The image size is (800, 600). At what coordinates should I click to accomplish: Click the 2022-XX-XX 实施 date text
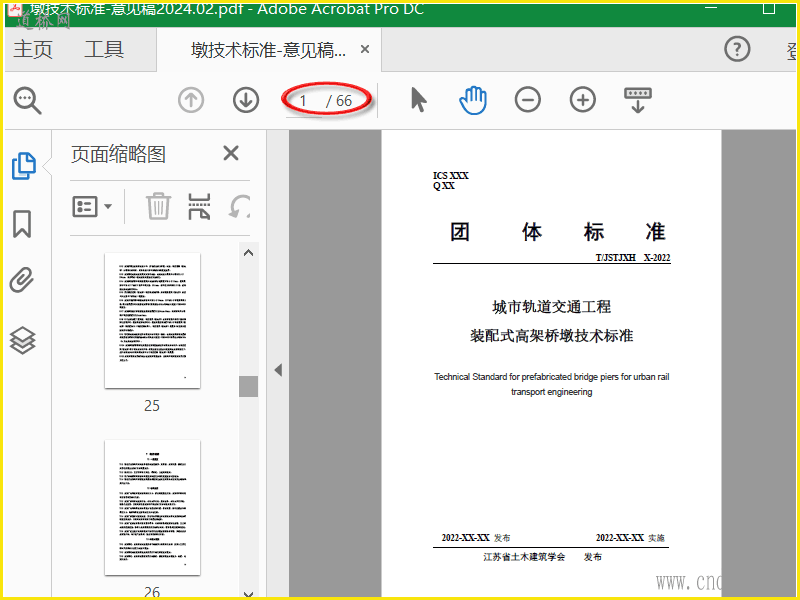[x=630, y=538]
